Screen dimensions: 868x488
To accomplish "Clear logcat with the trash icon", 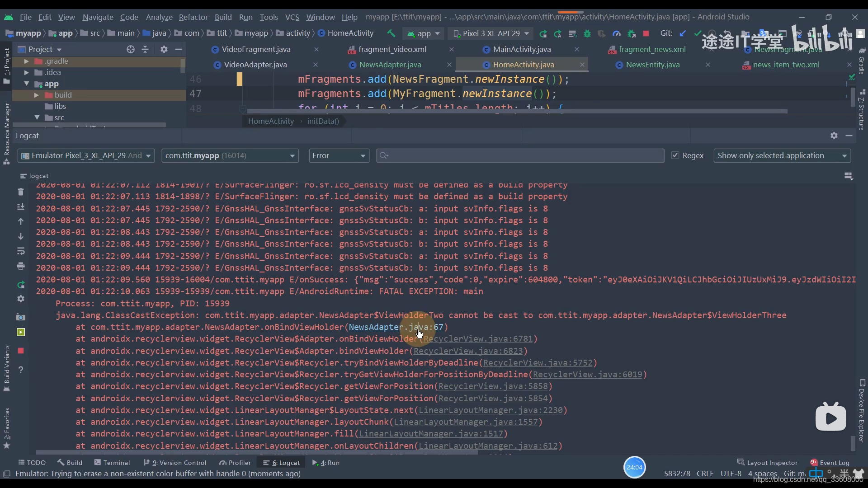I will point(21,192).
